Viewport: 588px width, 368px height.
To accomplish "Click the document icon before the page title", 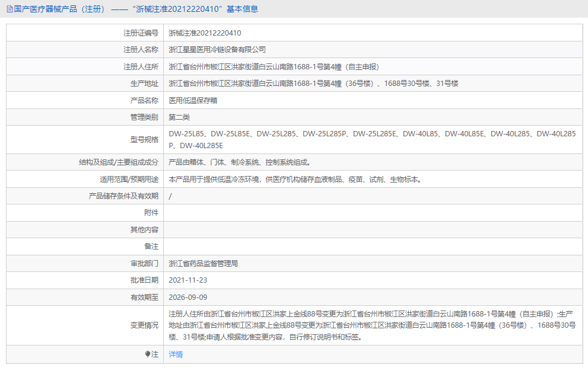I will point(7,9).
